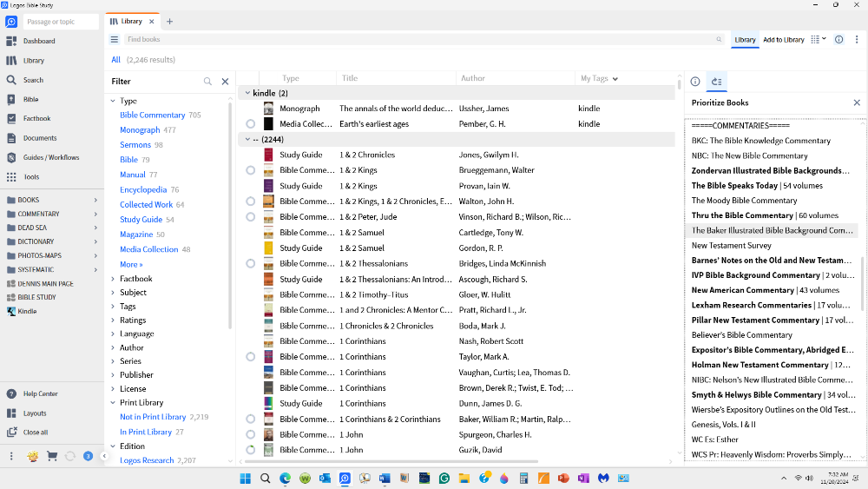Expand the Publisher filter section

click(113, 375)
